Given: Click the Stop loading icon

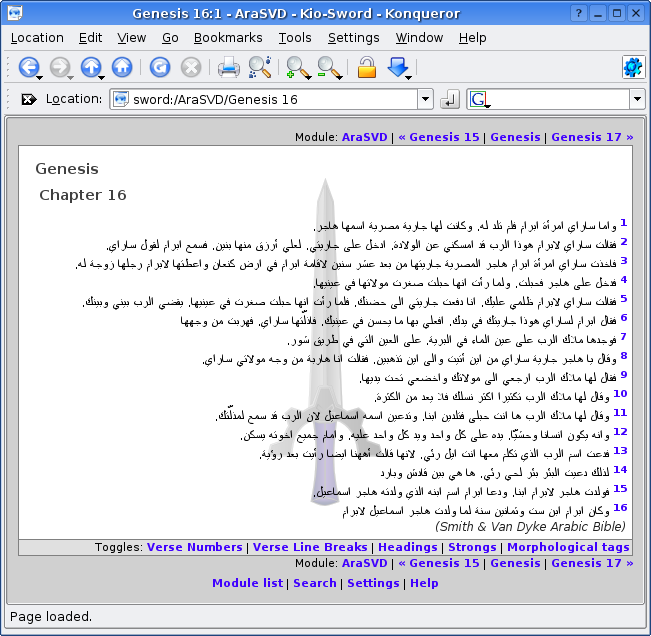Looking at the screenshot, I should [191, 67].
